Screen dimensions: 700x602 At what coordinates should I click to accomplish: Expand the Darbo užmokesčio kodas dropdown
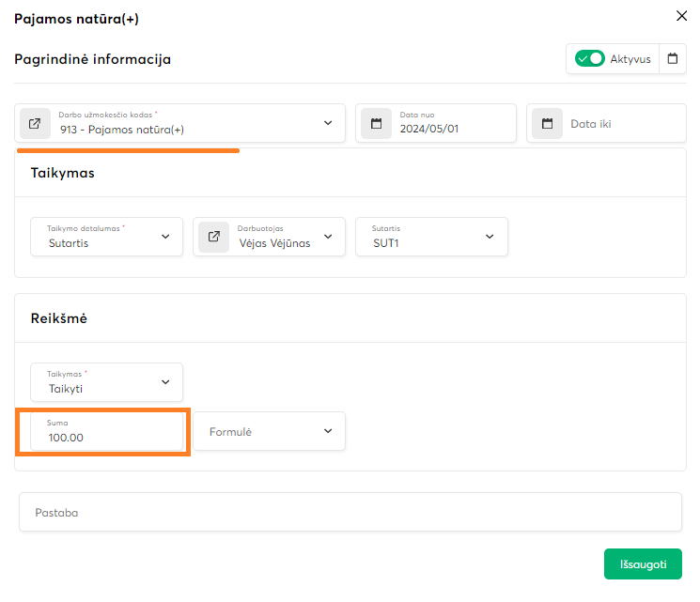coord(328,123)
